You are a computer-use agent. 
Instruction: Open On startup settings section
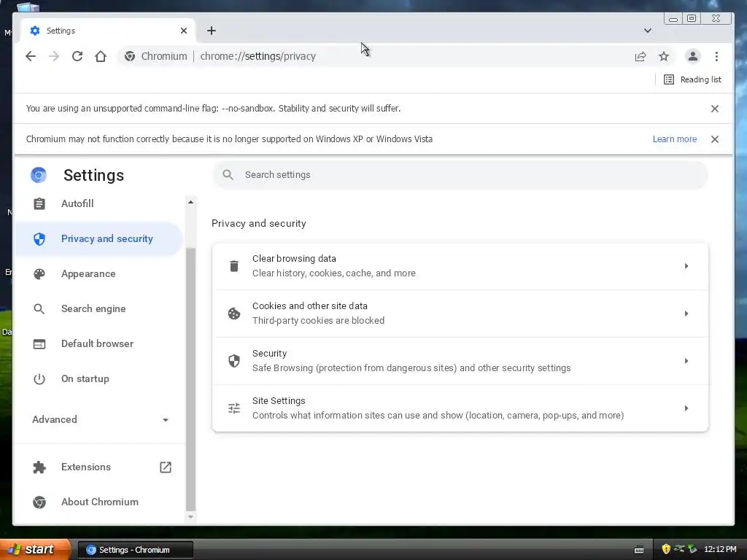click(x=99, y=378)
